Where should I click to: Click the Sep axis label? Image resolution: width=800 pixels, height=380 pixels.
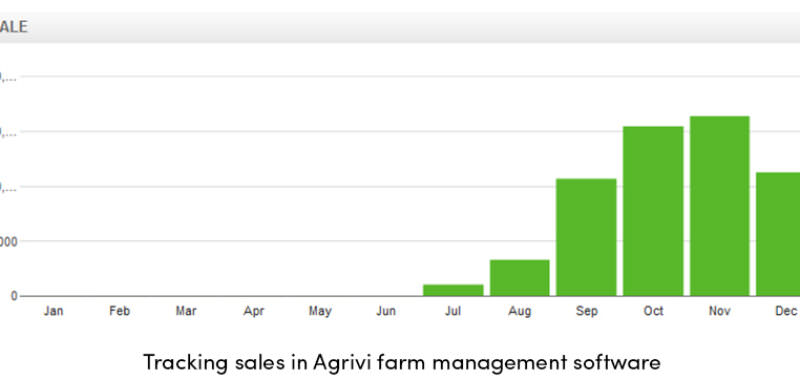tap(587, 311)
